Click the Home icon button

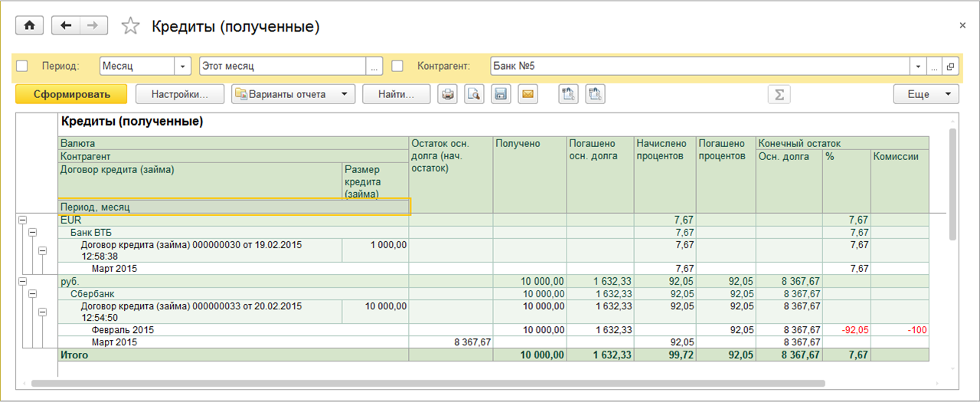(30, 26)
